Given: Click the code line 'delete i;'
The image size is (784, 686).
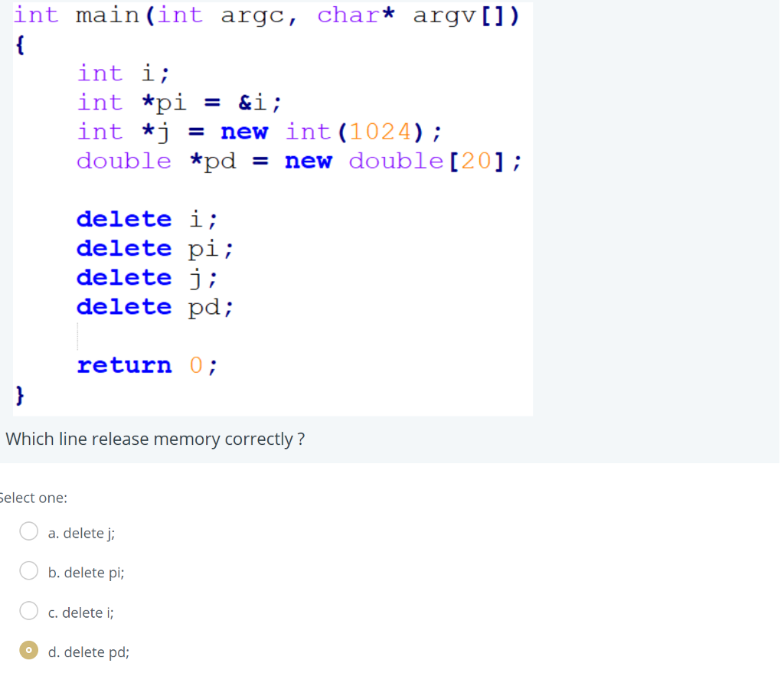Looking at the screenshot, I should pyautogui.click(x=148, y=220).
